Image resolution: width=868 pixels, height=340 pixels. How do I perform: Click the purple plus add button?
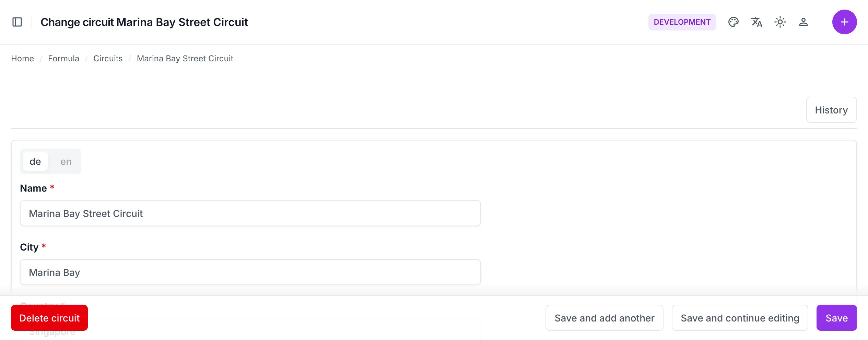(844, 22)
